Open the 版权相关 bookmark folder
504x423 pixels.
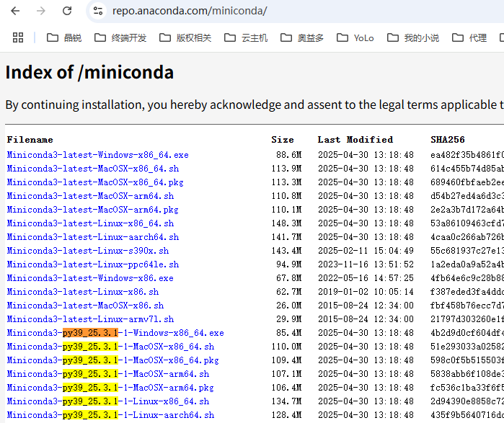point(185,38)
